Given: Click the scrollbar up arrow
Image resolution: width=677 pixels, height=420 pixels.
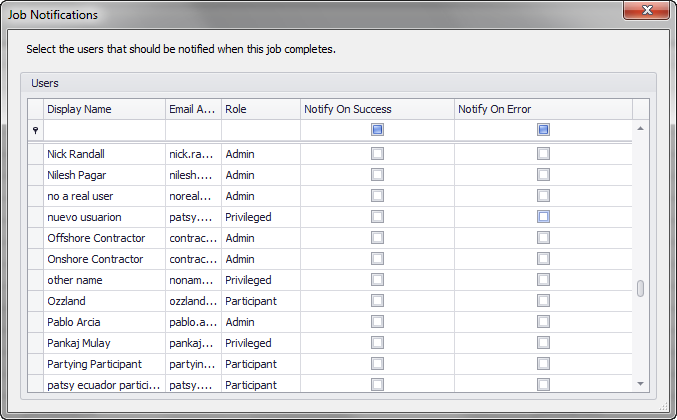Looking at the screenshot, I should point(640,129).
